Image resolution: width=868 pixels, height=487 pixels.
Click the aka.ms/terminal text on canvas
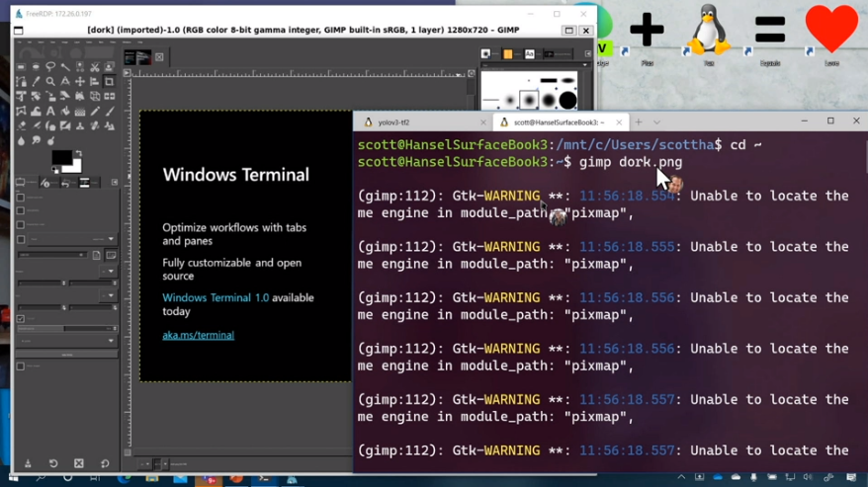(198, 335)
